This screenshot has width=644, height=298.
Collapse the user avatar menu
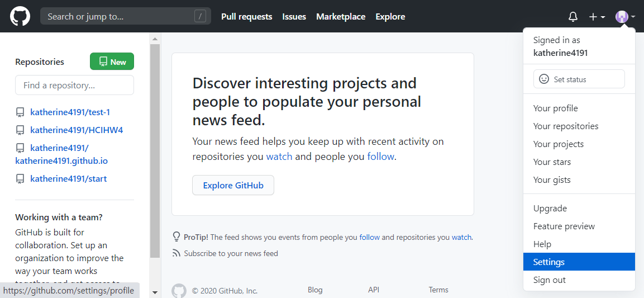[625, 17]
